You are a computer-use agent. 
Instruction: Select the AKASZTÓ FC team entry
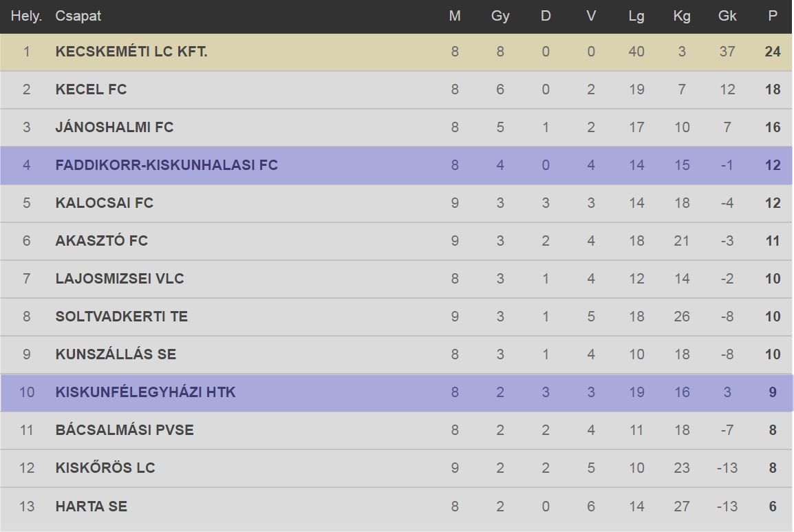pos(102,241)
